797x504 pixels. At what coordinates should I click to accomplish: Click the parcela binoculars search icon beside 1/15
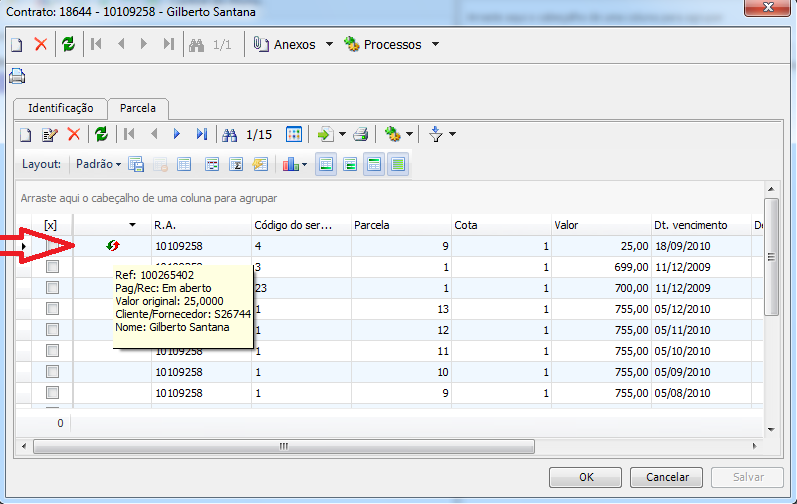pos(229,135)
